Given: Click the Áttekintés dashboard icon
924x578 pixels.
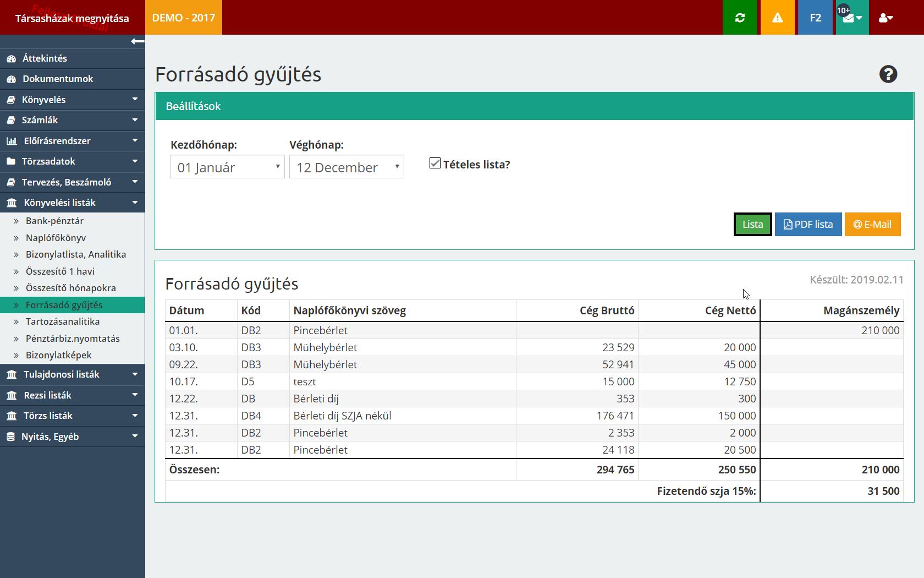Looking at the screenshot, I should [x=12, y=58].
